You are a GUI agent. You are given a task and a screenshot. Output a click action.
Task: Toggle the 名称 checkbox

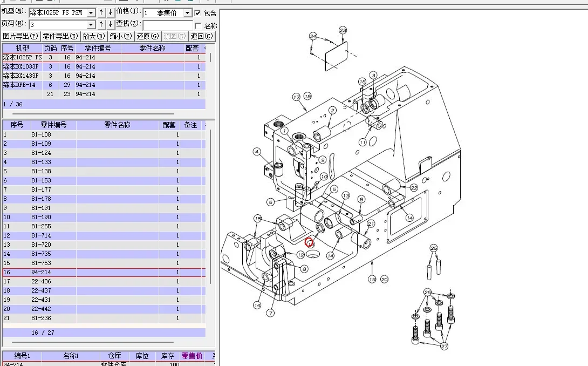(x=198, y=25)
